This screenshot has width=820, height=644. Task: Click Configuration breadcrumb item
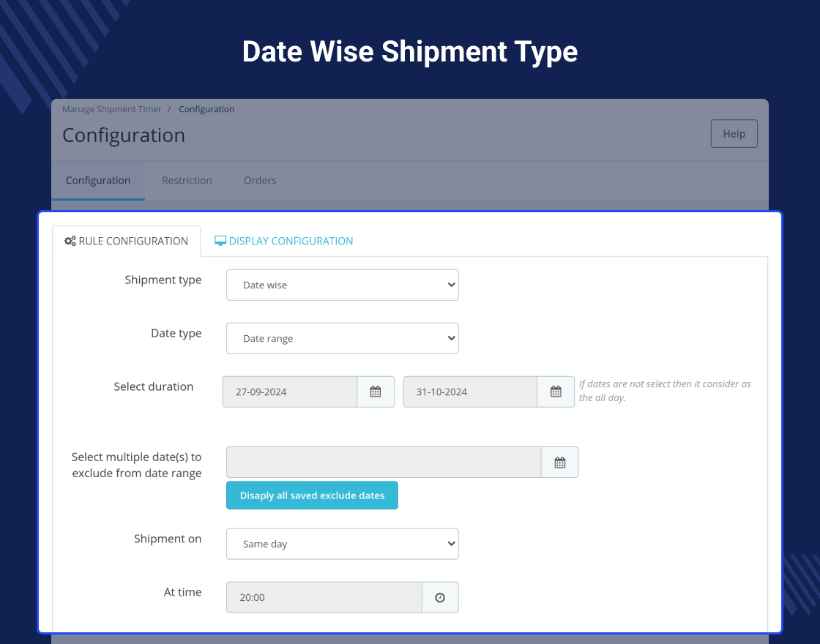pyautogui.click(x=206, y=109)
